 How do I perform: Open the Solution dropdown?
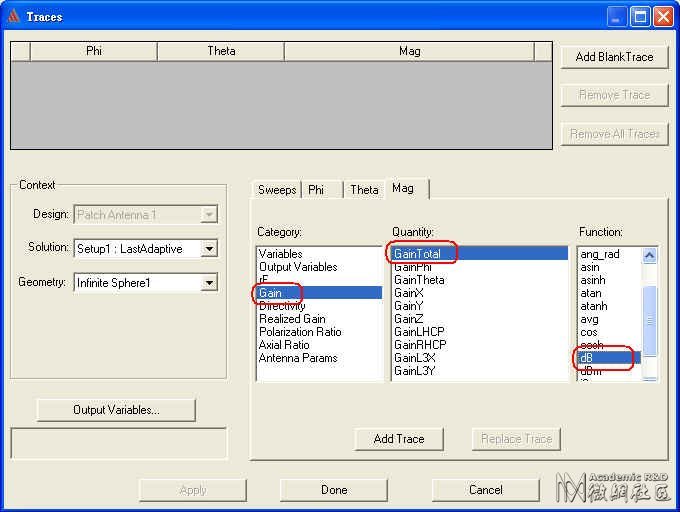click(209, 249)
